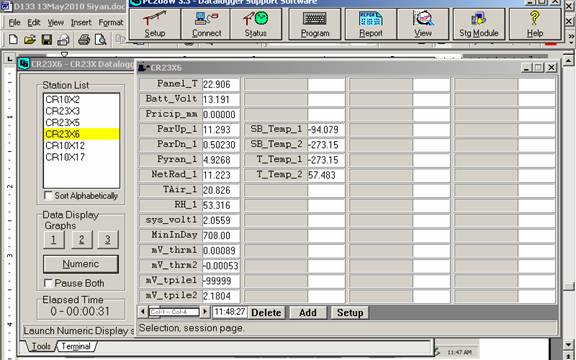Click the Panel_T label cell

click(171, 84)
